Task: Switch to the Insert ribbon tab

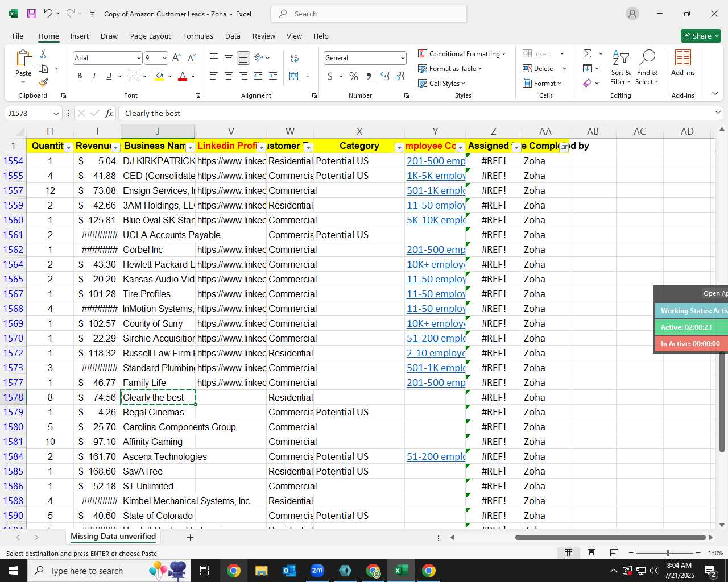Action: pyautogui.click(x=80, y=36)
